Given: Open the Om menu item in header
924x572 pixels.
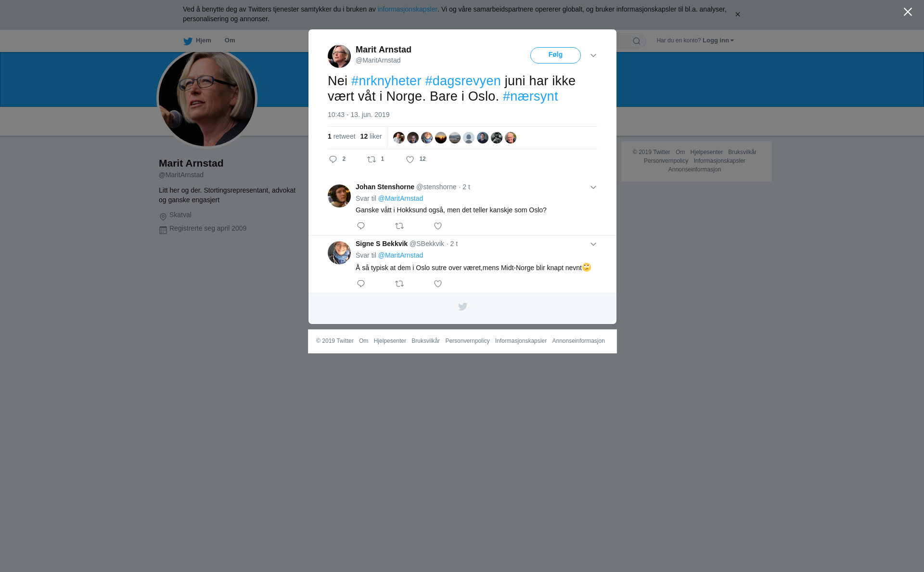Looking at the screenshot, I should click(x=230, y=40).
